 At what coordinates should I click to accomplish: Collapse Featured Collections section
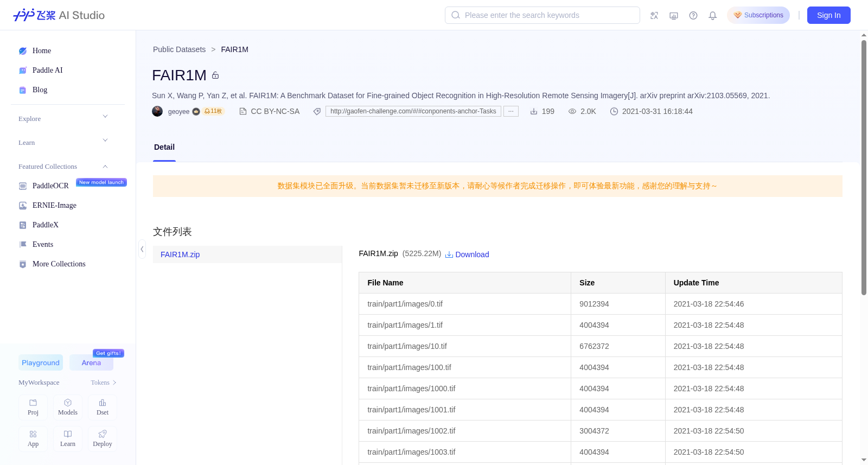(x=63, y=167)
